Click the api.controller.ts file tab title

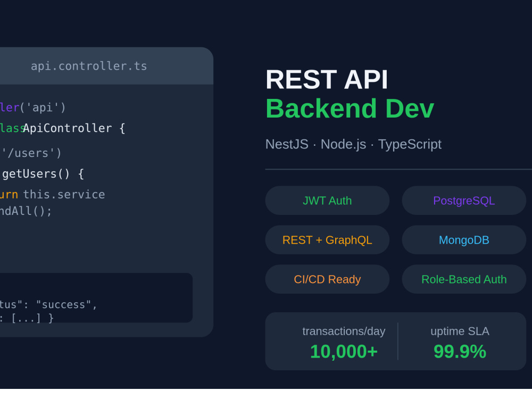(89, 66)
